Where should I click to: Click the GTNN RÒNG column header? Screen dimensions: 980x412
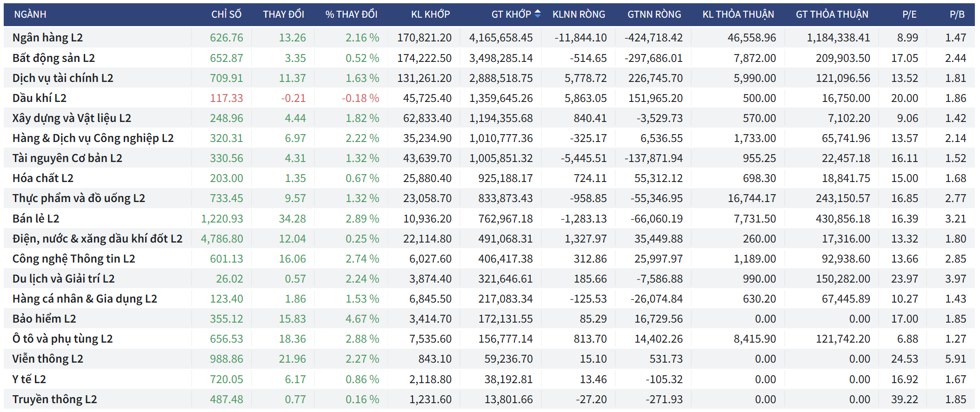[x=654, y=14]
